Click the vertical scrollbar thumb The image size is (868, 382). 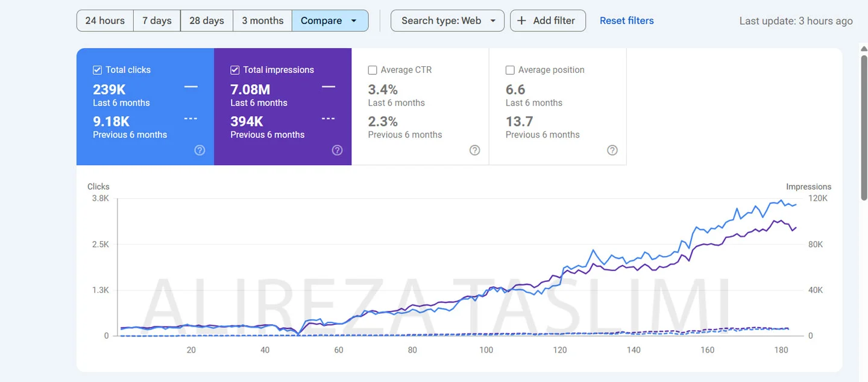[x=863, y=127]
